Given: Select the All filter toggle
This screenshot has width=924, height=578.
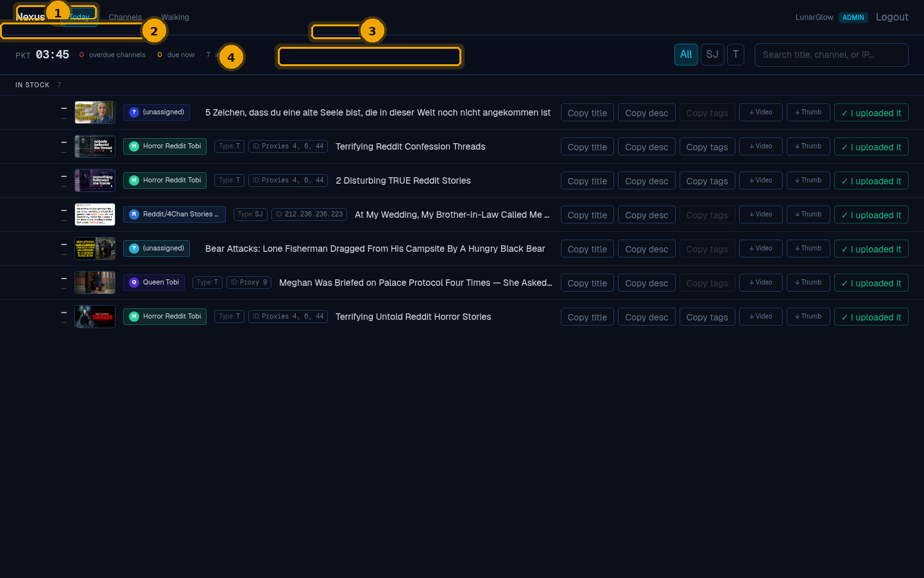Looking at the screenshot, I should [x=686, y=55].
